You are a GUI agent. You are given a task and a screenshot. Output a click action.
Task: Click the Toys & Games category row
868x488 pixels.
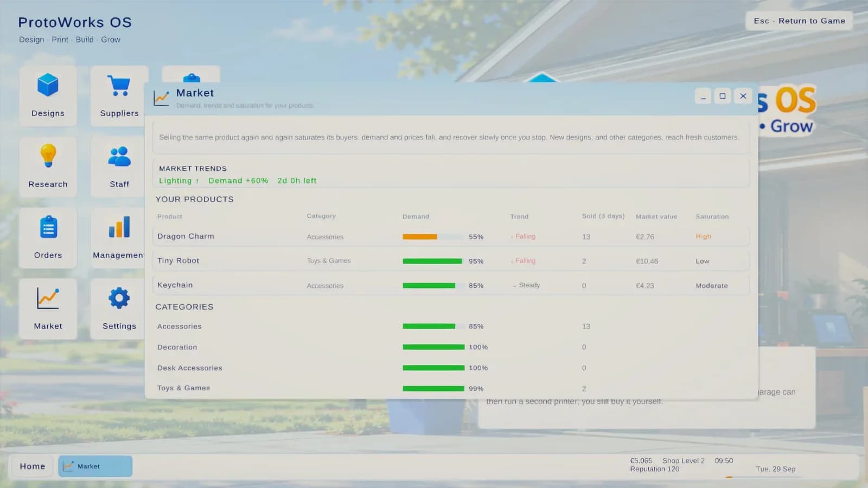point(451,388)
